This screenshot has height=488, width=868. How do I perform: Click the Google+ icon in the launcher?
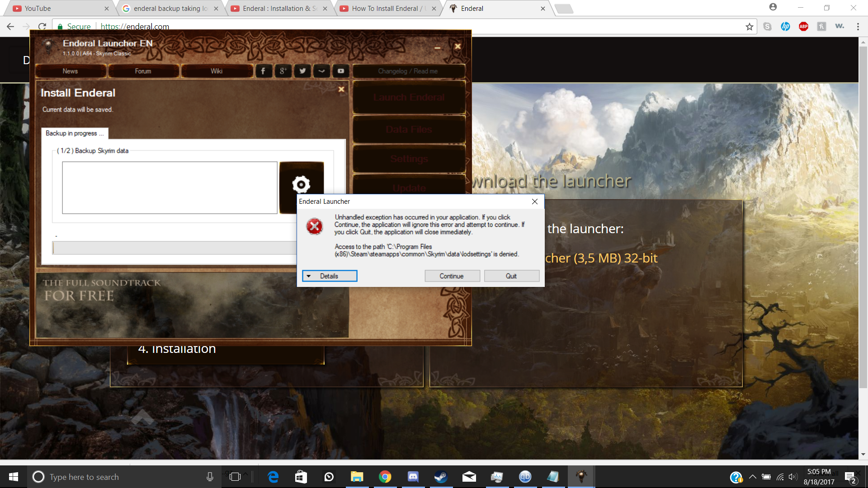[x=283, y=71]
